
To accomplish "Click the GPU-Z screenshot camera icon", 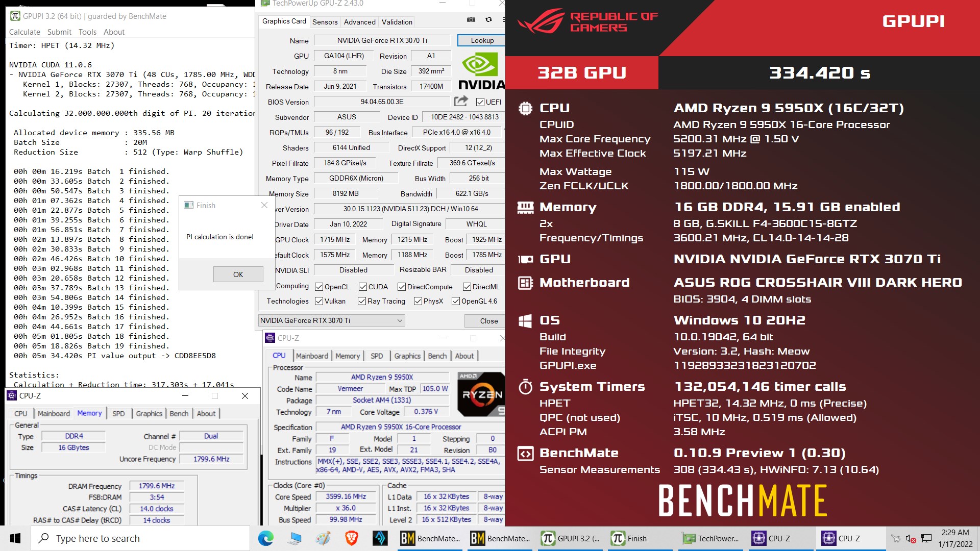I will pos(471,20).
